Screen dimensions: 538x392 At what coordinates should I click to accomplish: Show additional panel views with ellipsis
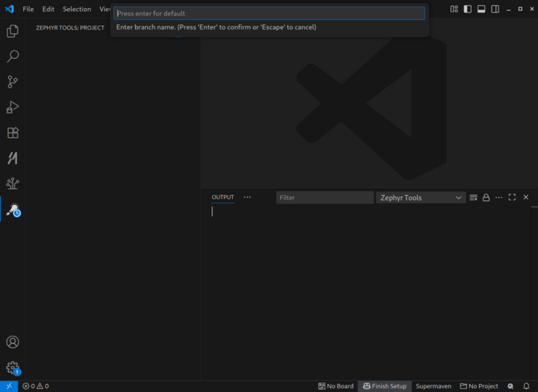click(x=247, y=197)
